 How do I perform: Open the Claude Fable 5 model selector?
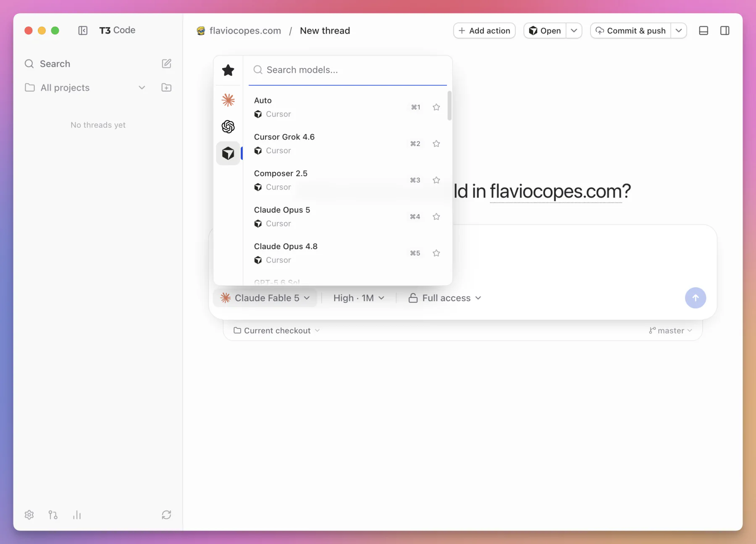[x=265, y=298]
